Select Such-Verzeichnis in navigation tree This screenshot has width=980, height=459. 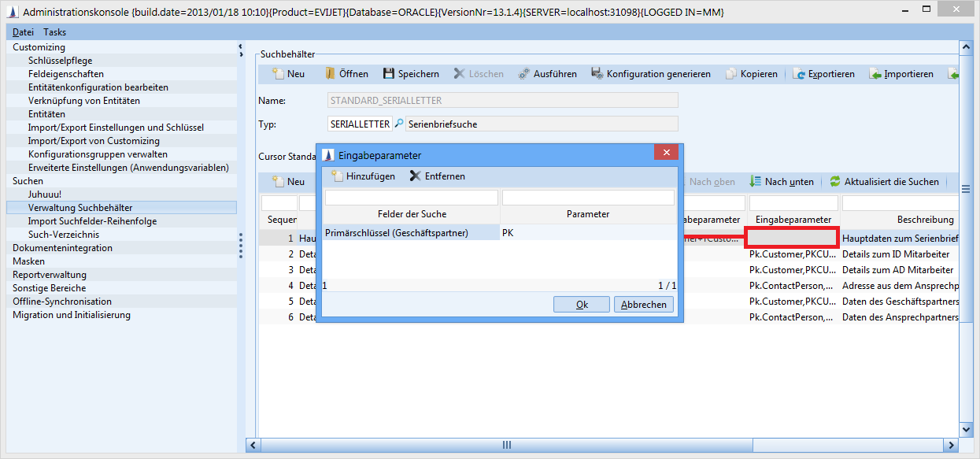point(64,235)
